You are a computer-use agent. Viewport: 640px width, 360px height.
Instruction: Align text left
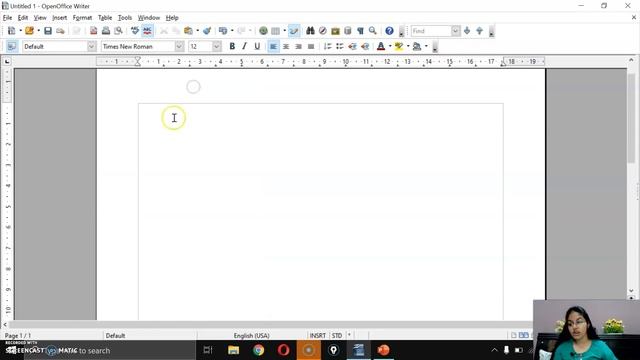coord(273,46)
